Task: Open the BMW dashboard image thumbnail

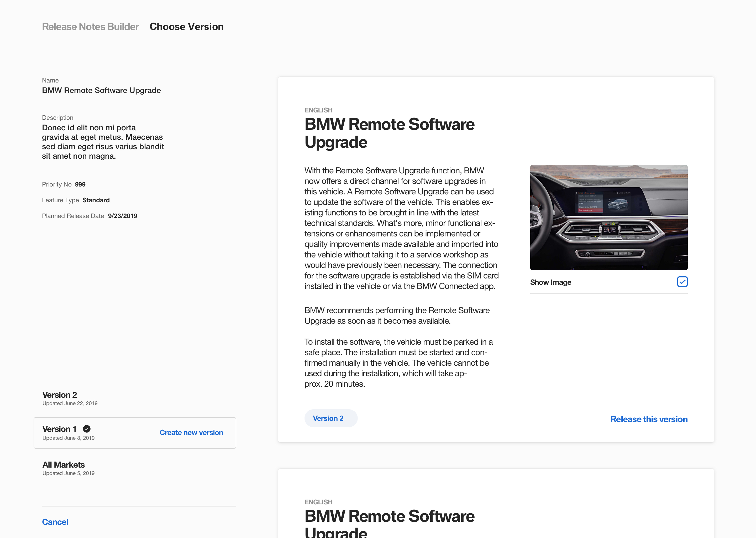Action: click(x=609, y=217)
